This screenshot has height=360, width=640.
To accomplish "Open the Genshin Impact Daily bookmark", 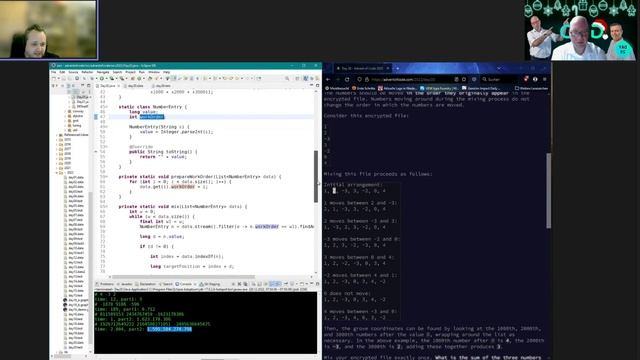I will [x=481, y=88].
